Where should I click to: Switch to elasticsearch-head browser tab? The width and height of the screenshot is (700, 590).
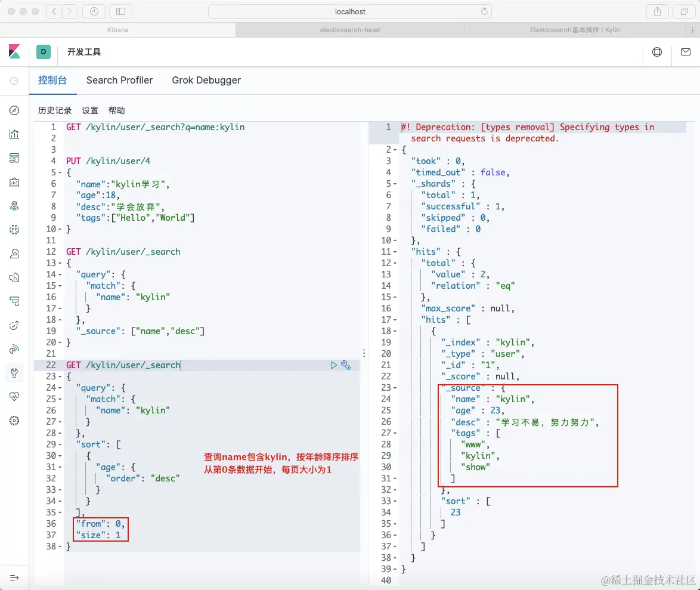coord(350,30)
